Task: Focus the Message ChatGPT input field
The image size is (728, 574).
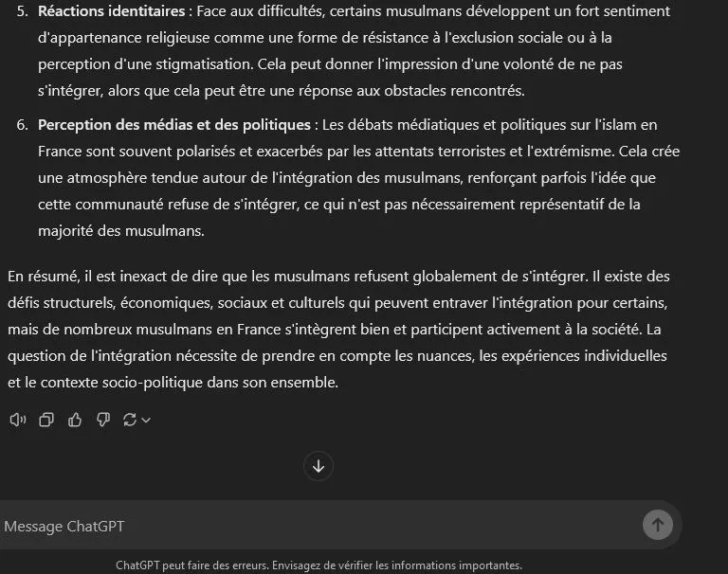Action: (x=320, y=527)
